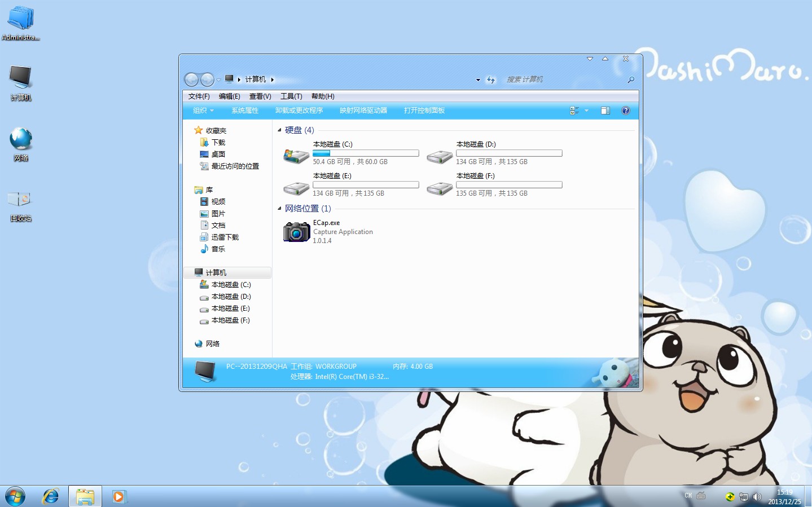
Task: Open the 帮助(H) menu
Action: (x=323, y=96)
